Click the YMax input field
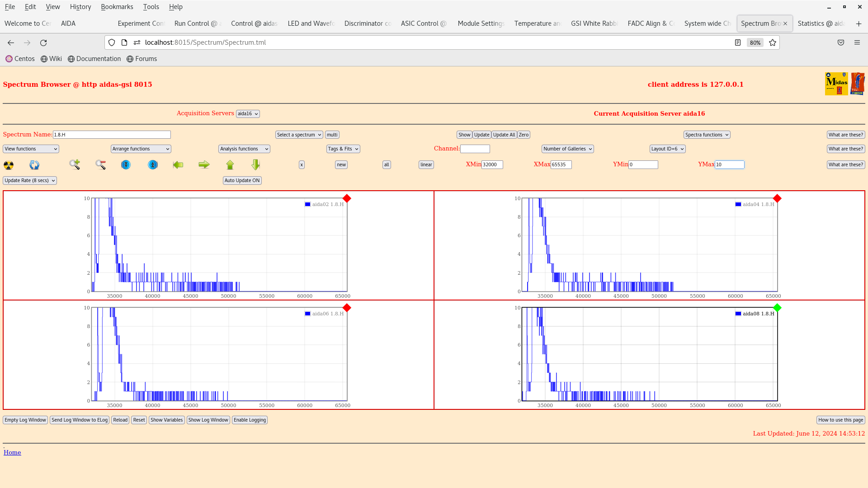The image size is (868, 488). pos(729,165)
